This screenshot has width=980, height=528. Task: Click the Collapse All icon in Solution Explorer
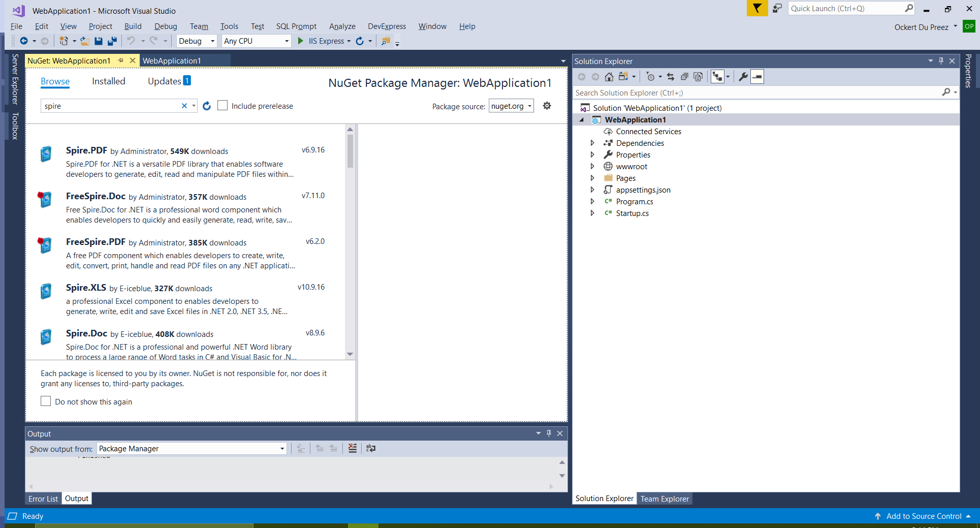[684, 77]
